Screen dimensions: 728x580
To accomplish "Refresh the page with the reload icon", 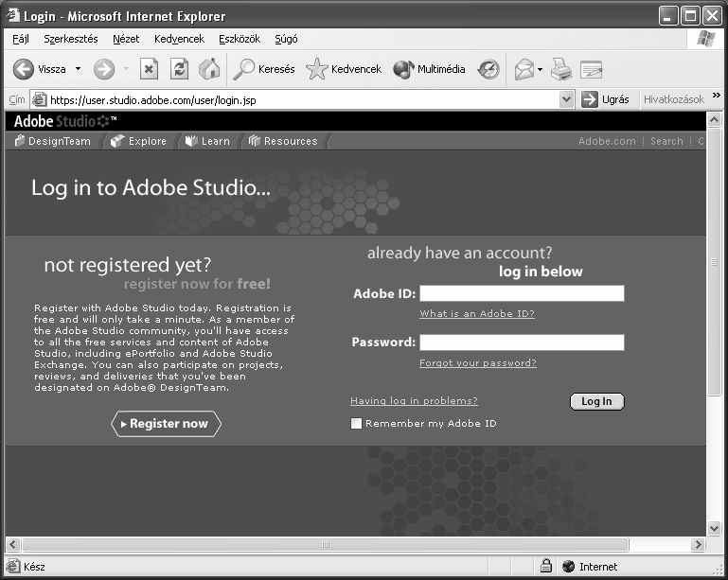I will point(179,70).
